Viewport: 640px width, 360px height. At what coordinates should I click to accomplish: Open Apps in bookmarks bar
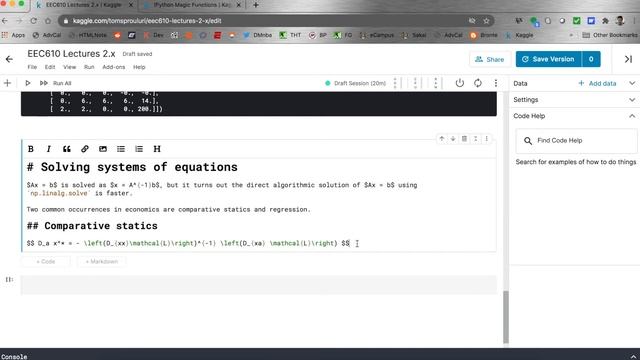[x=13, y=35]
